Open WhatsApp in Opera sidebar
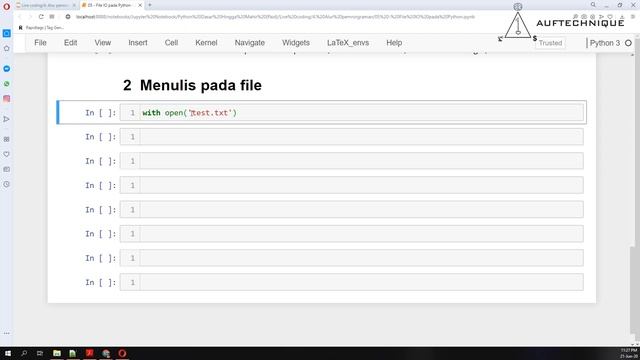This screenshot has height=360, width=640. click(x=7, y=84)
